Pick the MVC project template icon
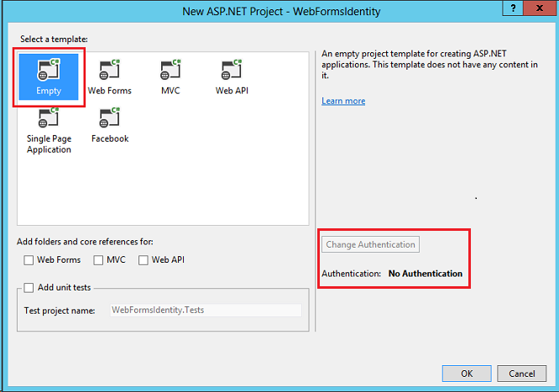This screenshot has width=559, height=392. point(170,70)
